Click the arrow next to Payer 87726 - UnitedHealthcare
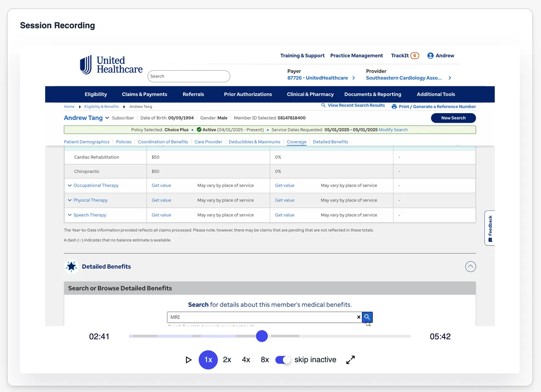The height and width of the screenshot is (392, 541). (x=354, y=78)
